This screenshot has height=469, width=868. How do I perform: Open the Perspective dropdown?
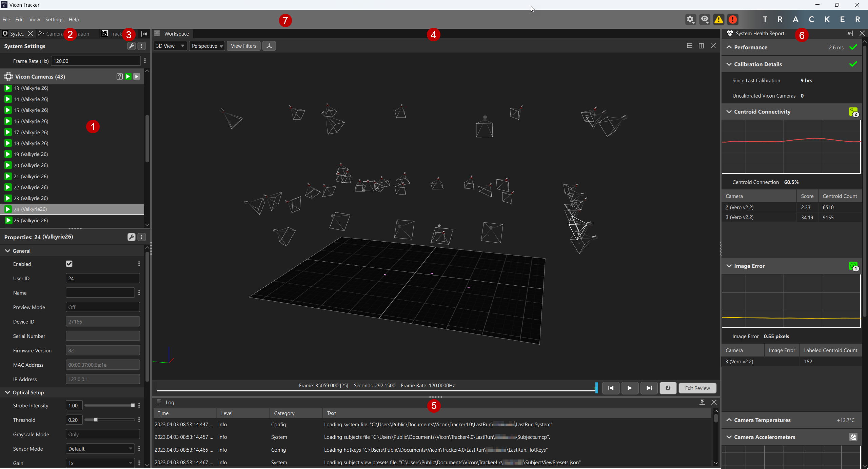click(207, 46)
